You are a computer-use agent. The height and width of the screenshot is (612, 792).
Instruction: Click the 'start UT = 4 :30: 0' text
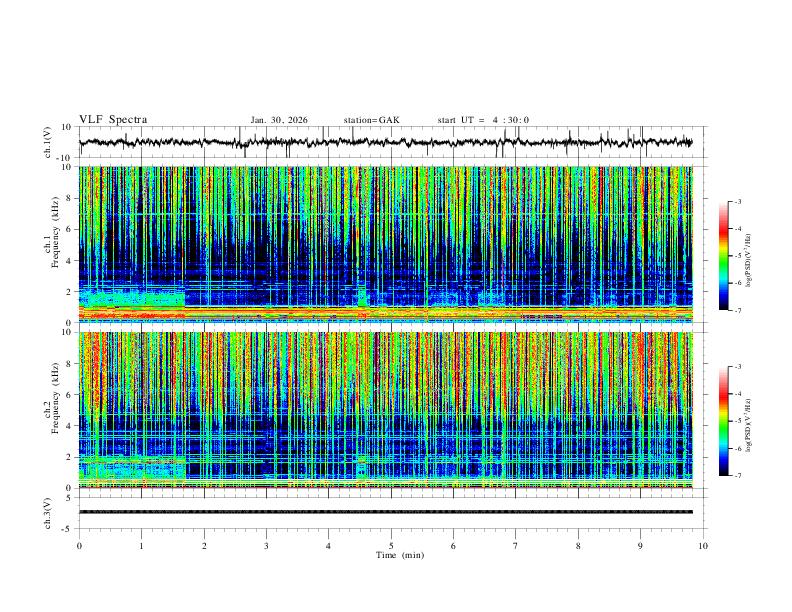pyautogui.click(x=483, y=120)
